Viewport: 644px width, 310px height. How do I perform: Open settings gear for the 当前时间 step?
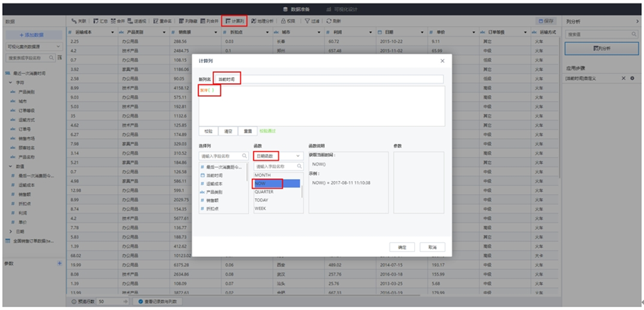point(632,78)
